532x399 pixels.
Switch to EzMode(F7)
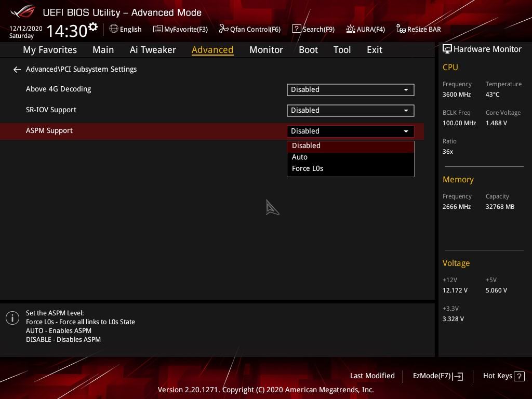(x=437, y=376)
